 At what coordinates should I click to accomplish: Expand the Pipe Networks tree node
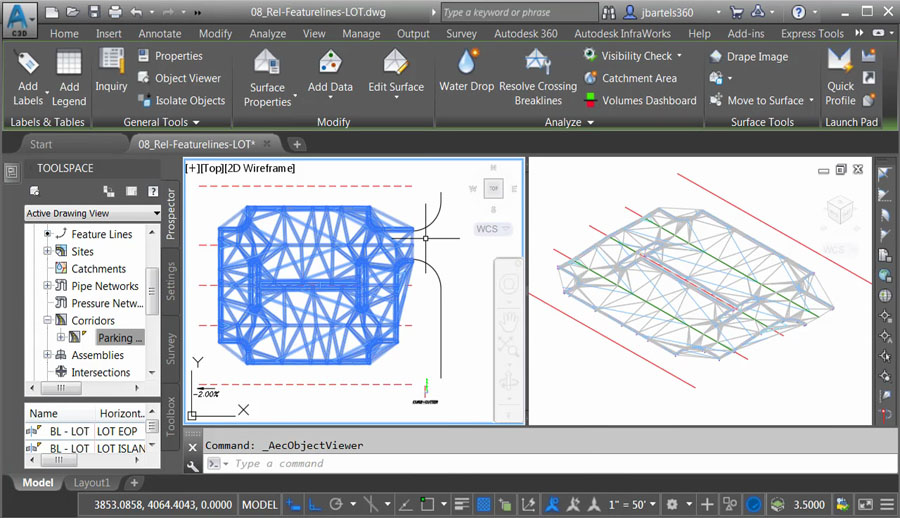(47, 285)
